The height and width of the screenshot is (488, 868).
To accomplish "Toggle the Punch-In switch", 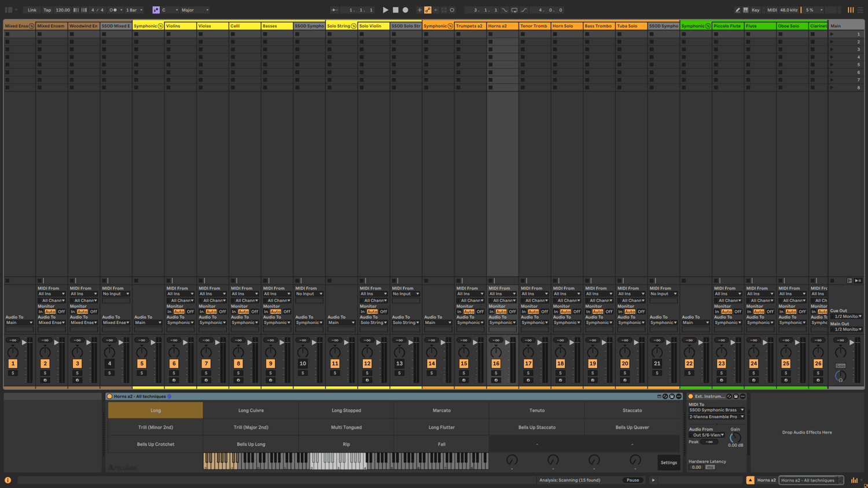I will [505, 10].
